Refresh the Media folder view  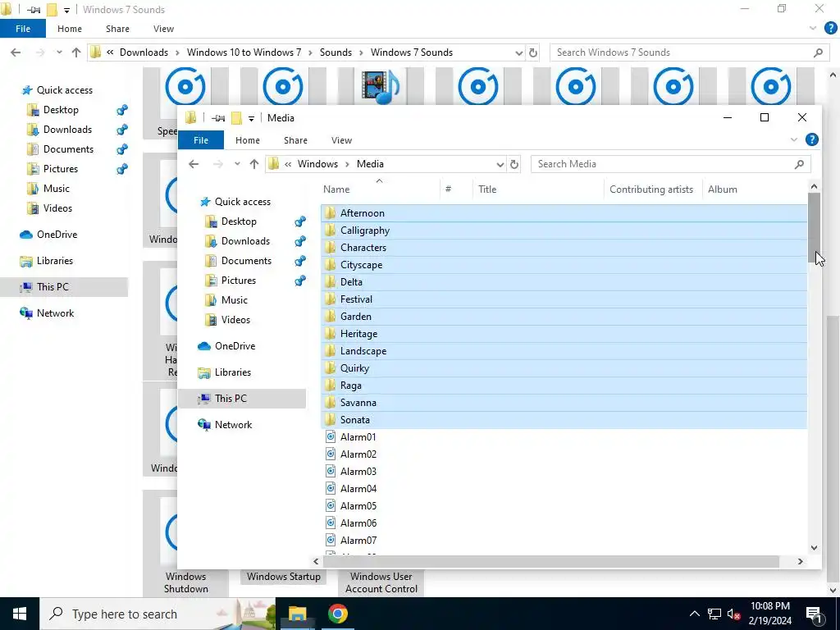pyautogui.click(x=514, y=164)
